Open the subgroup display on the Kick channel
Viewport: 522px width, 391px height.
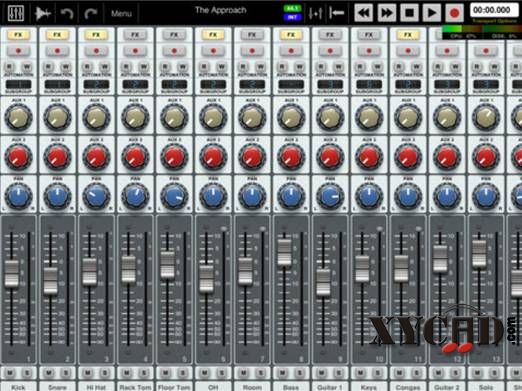click(x=18, y=84)
